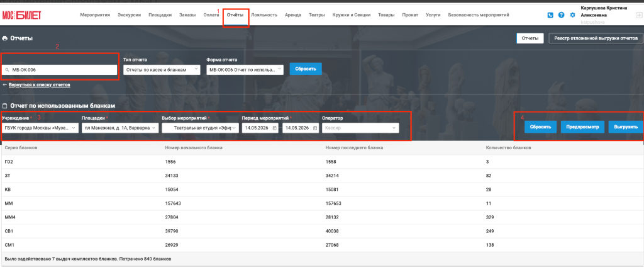Open the help question mark icon

tap(562, 15)
